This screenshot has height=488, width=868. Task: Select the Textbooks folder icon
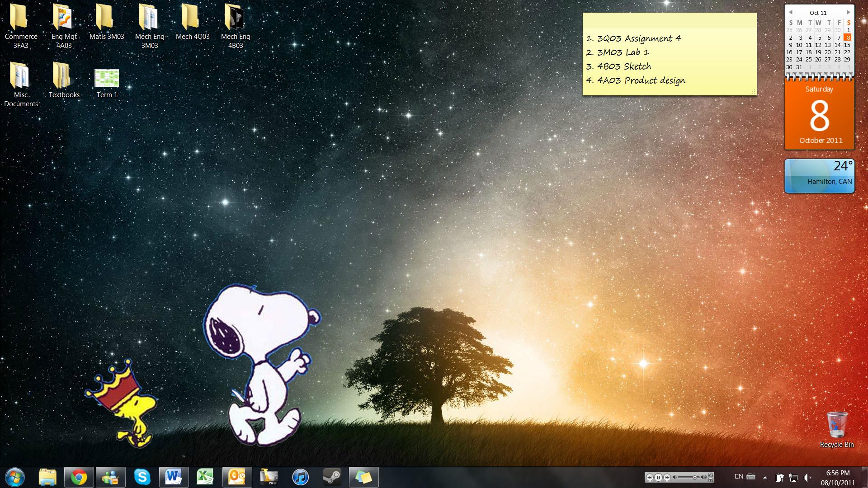point(64,80)
